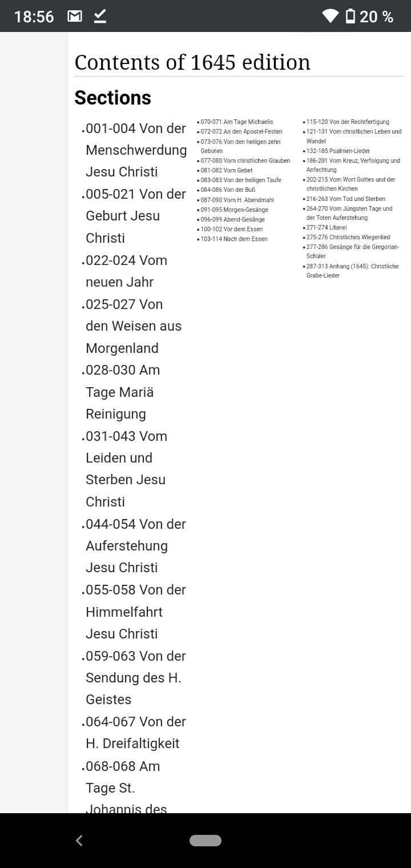Tap the battery status icon
Screen dimensions: 411x868
pos(350,17)
